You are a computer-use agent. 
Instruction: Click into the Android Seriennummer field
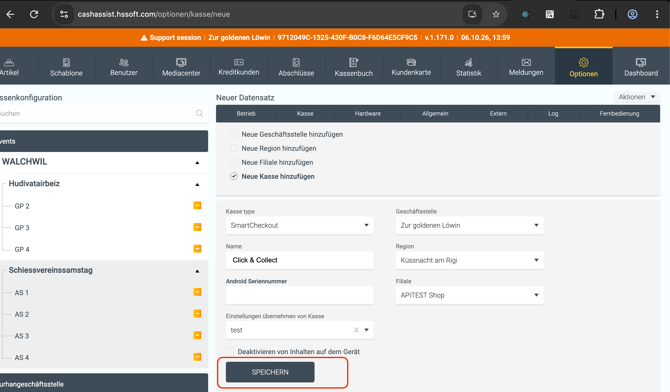[300, 295]
